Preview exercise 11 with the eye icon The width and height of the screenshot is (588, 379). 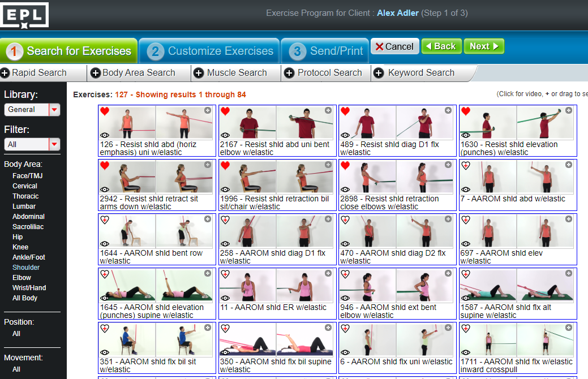point(225,298)
